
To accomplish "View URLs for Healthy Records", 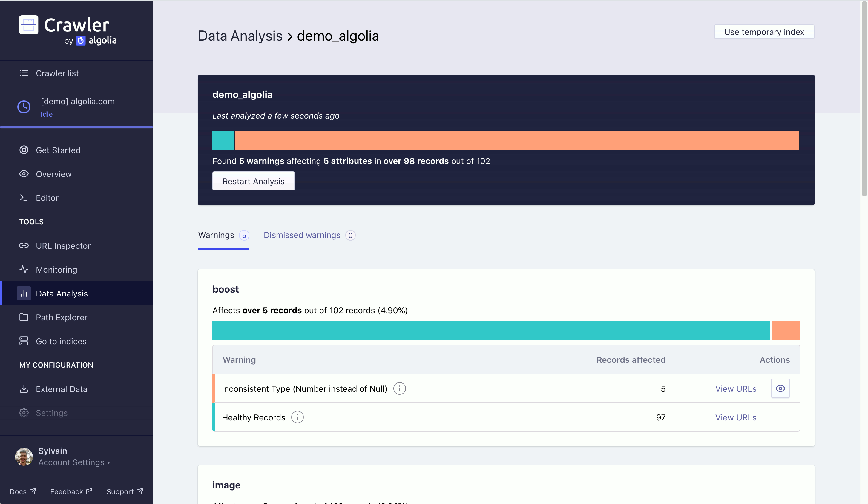I will point(736,417).
